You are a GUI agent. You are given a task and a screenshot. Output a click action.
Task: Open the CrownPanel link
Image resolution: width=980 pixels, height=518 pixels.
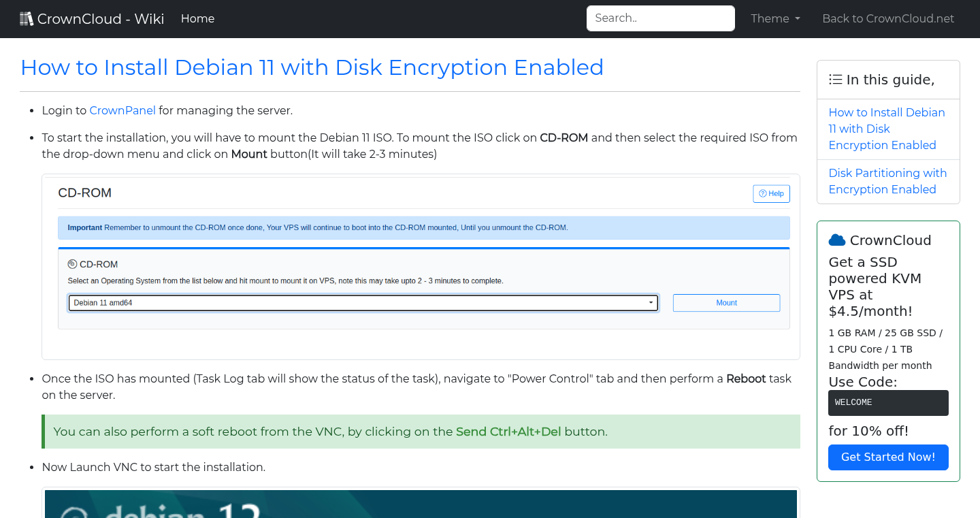(122, 110)
